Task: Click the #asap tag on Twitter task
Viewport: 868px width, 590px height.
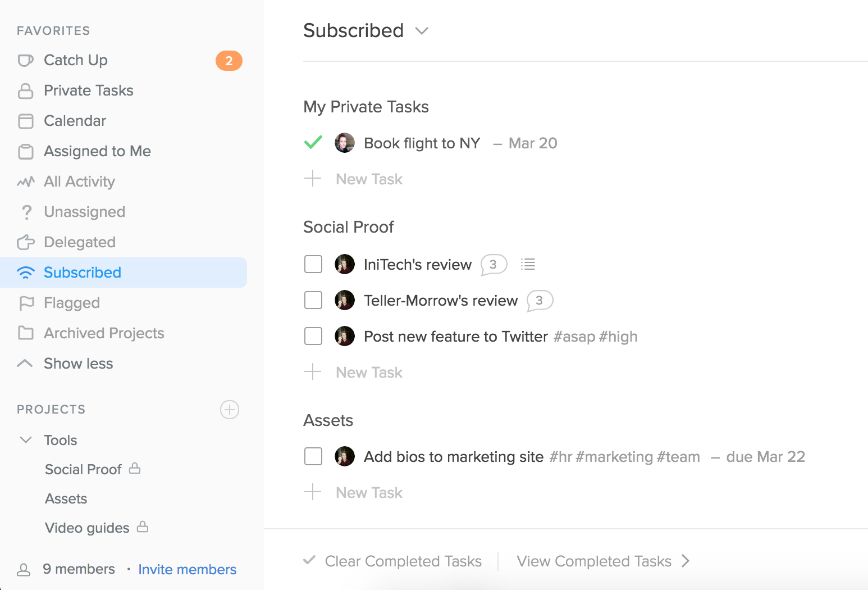Action: coord(574,337)
